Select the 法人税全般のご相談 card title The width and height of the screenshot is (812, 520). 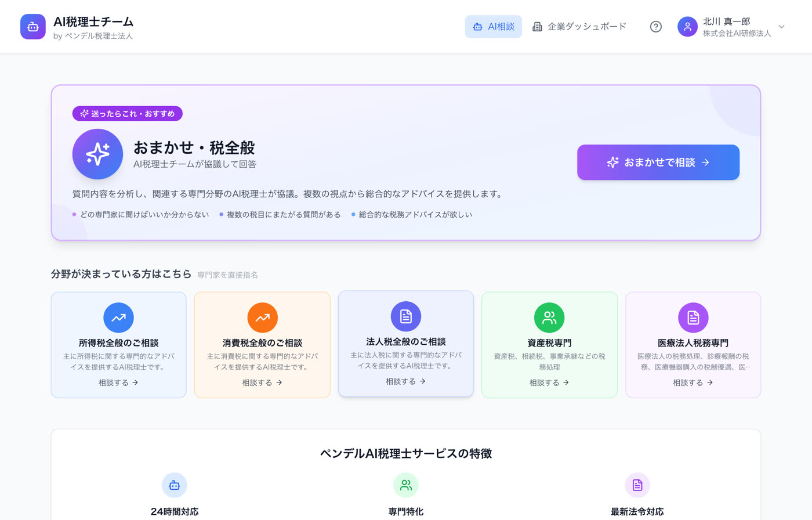(x=406, y=342)
